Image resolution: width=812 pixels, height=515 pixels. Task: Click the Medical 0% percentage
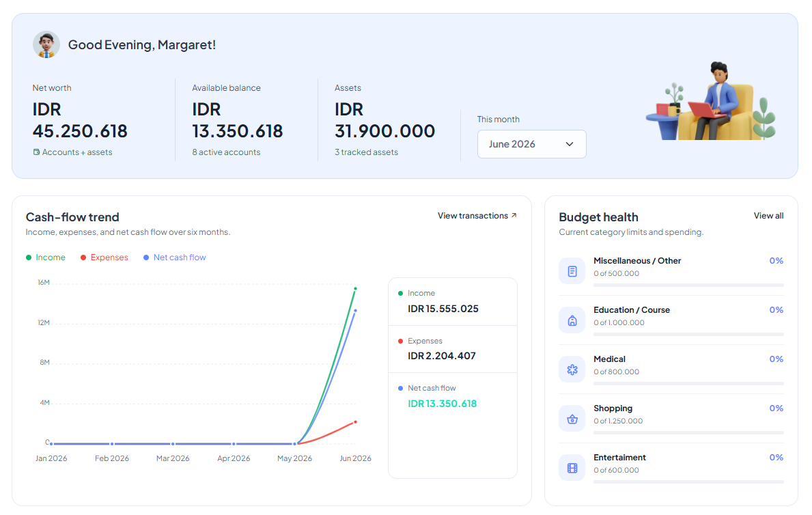point(776,359)
